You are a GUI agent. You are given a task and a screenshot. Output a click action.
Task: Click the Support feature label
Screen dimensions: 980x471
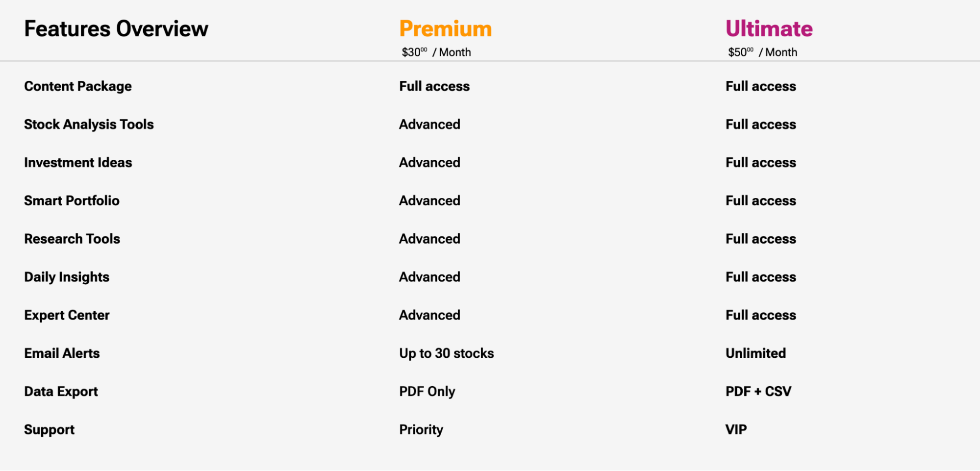(x=49, y=429)
